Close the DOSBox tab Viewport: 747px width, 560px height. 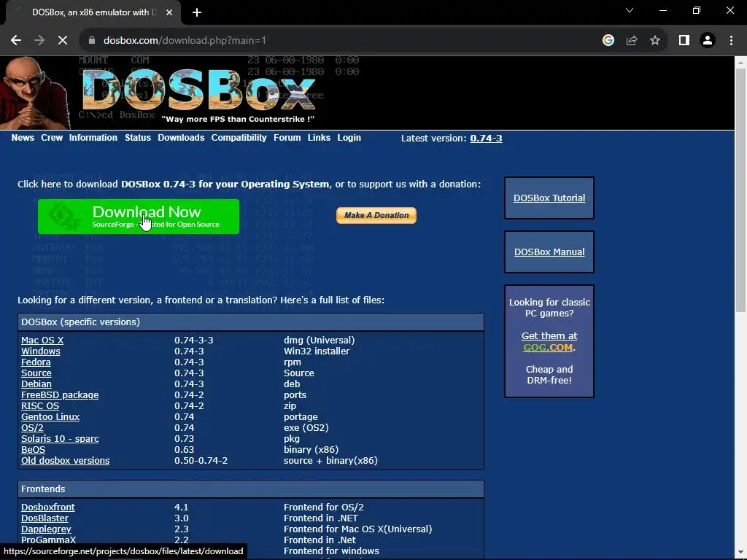point(169,12)
